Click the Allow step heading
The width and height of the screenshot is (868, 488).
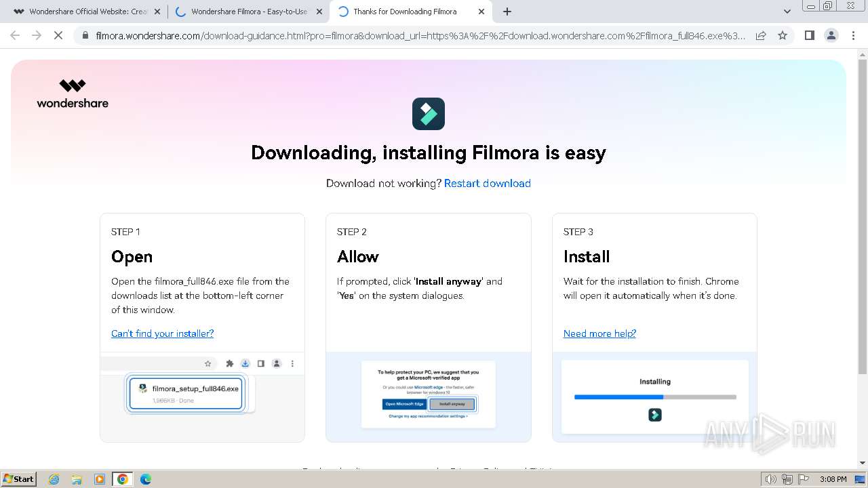pyautogui.click(x=358, y=257)
